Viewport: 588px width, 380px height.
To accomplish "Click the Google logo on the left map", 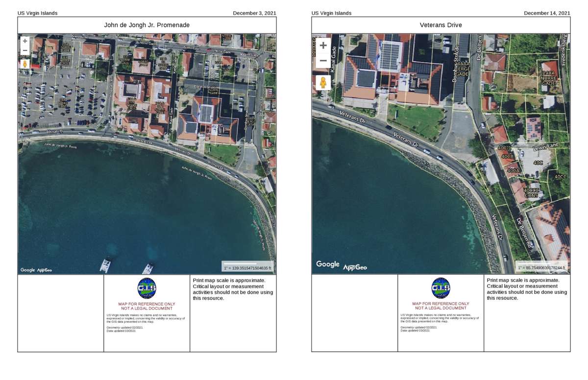I will tap(27, 270).
